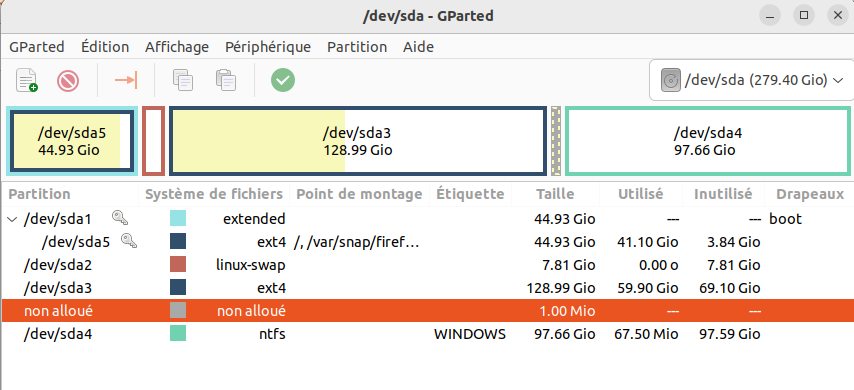
Task: Click the 3.84 Gio unused value
Action: 734,242
